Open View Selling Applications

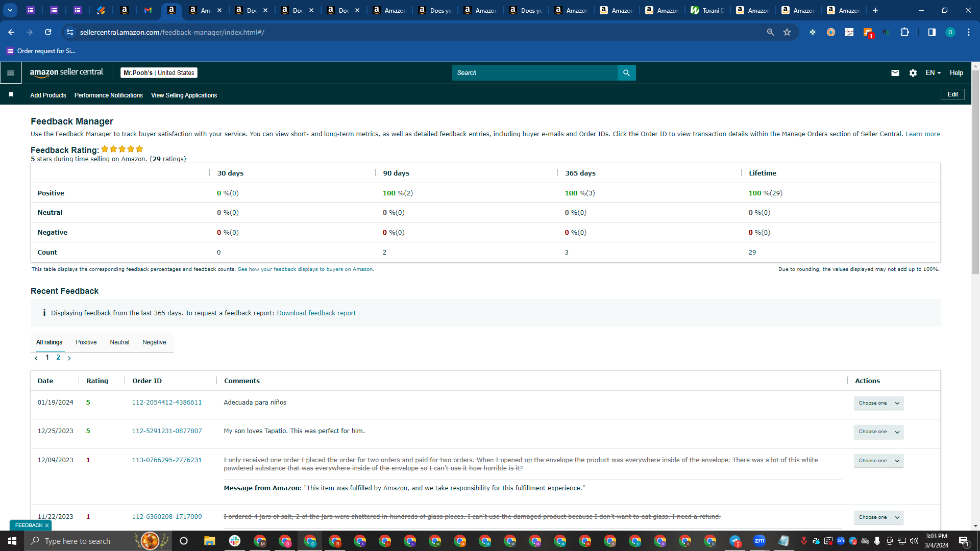pyautogui.click(x=184, y=95)
